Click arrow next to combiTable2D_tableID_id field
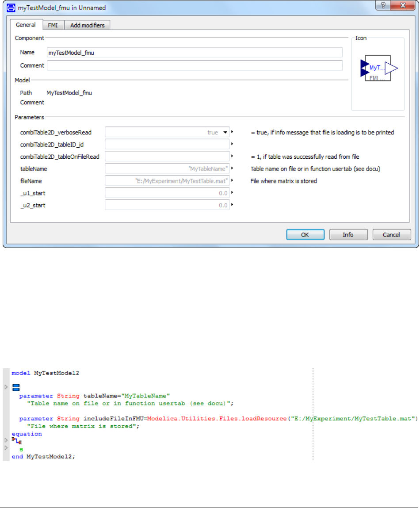 [232, 144]
